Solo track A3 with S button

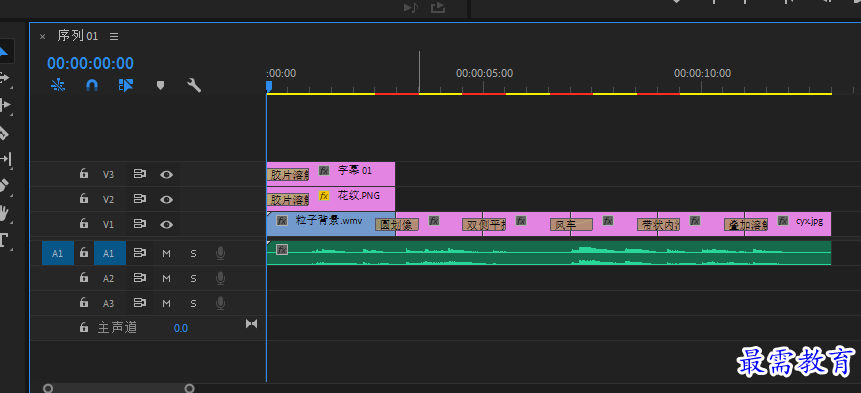coord(193,303)
